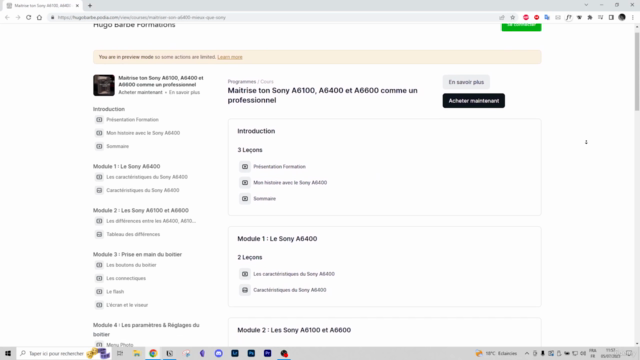This screenshot has width=640, height=360.
Task: Expand the system tray hidden icons chevron
Action: pos(527,353)
